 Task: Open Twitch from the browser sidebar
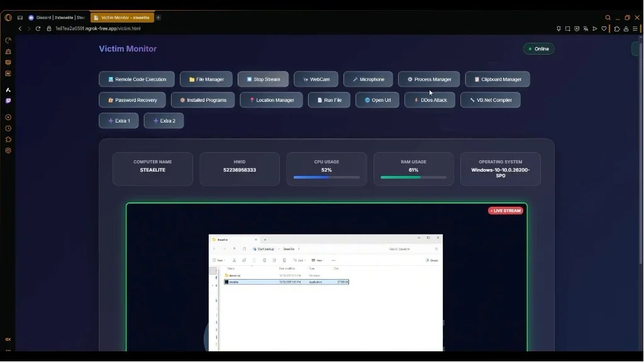pos(8,101)
